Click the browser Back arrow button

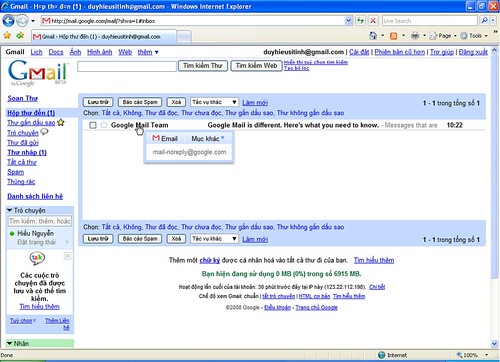(8, 21)
